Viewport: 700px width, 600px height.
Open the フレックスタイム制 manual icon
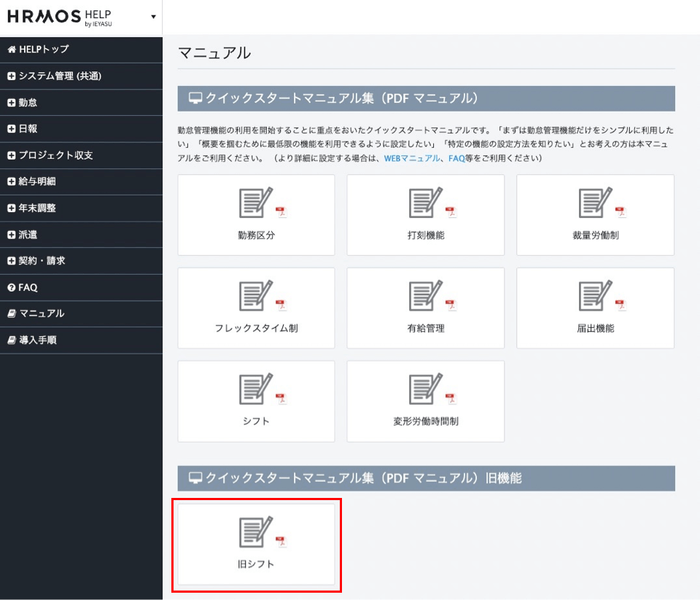click(x=256, y=297)
